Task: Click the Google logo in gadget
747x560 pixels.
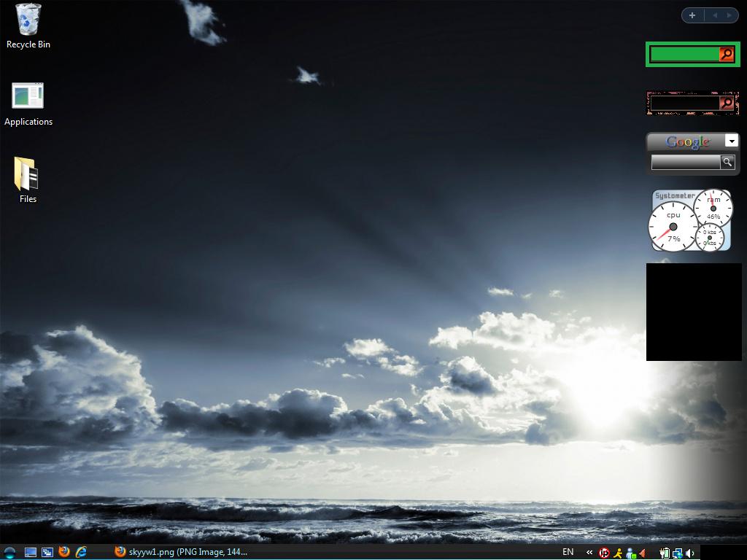Action: 687,141
